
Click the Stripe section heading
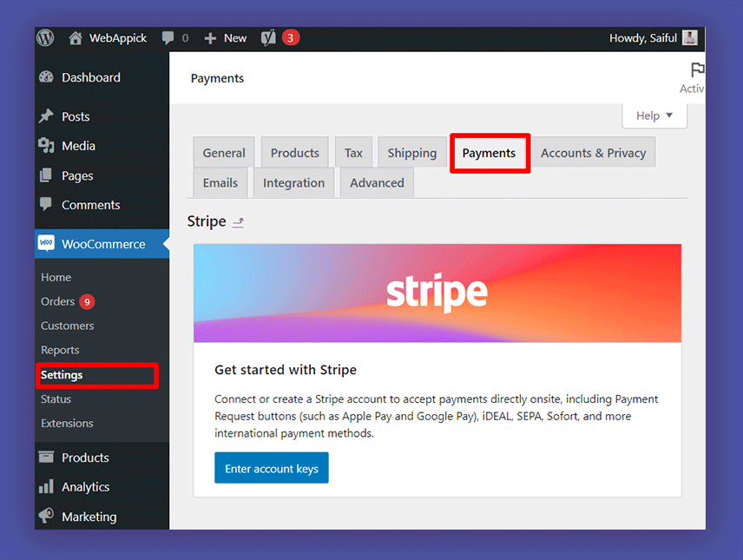pos(207,221)
